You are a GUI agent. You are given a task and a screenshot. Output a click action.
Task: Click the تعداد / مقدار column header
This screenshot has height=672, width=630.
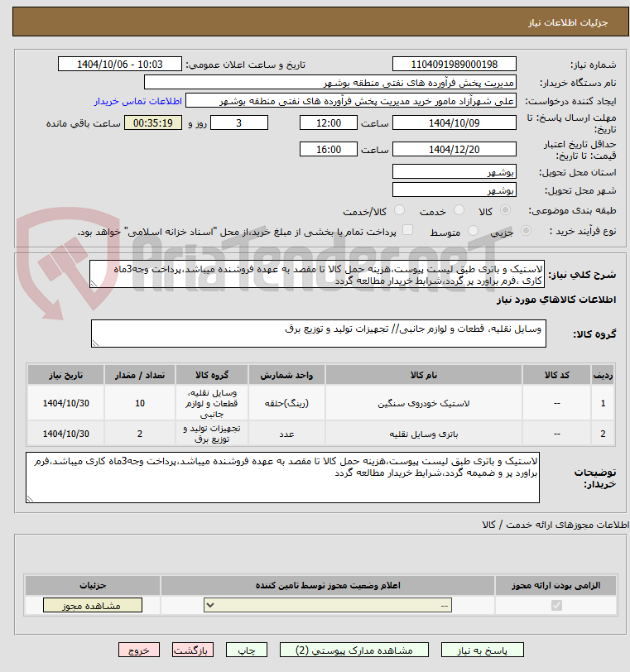click(140, 376)
